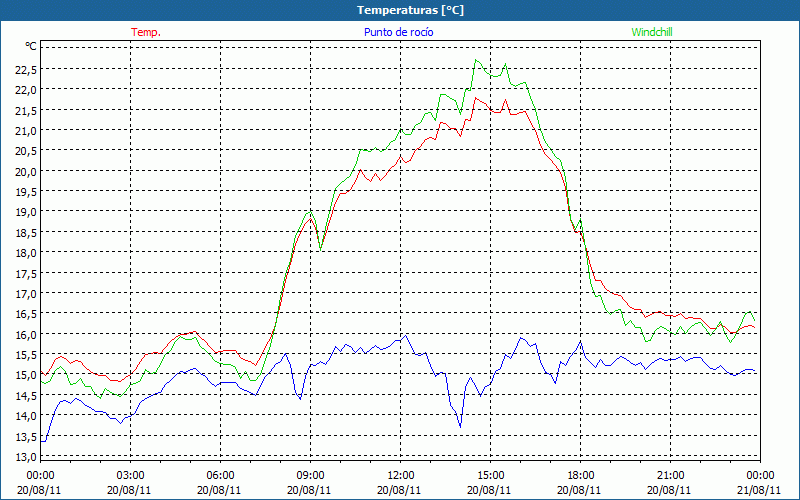
Task: Click the 18,0 y-axis value
Action: pos(26,253)
